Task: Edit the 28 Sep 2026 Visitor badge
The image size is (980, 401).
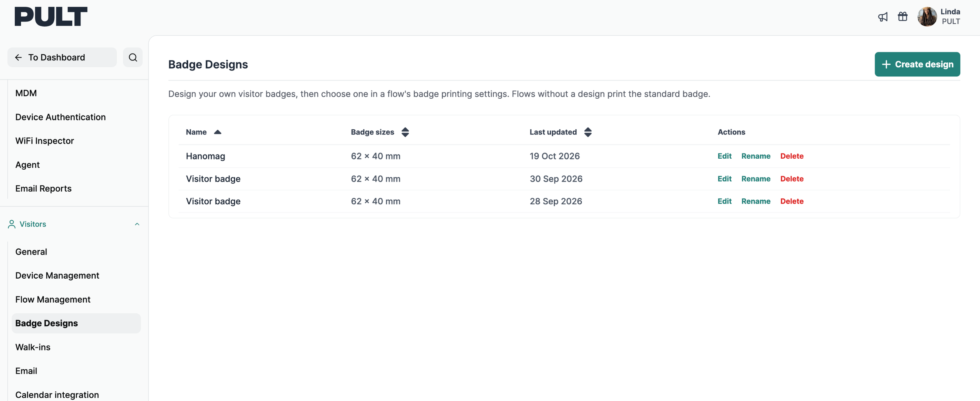Action: (724, 201)
